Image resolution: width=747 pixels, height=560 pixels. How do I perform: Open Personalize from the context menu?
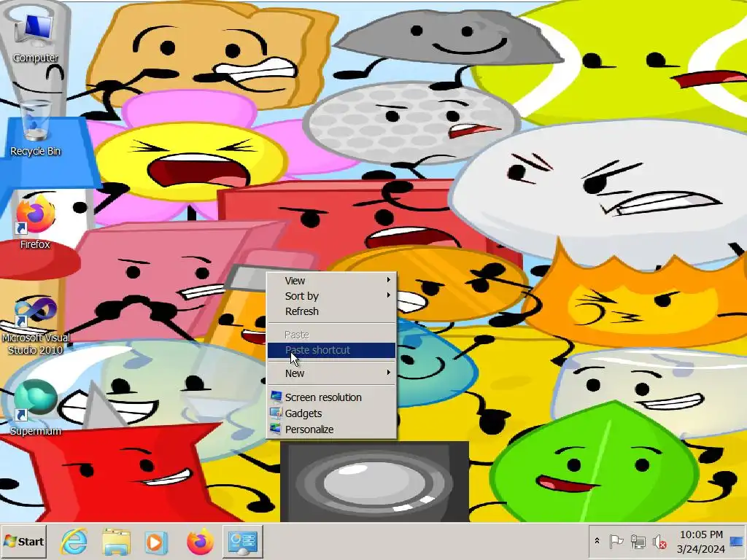332,429
